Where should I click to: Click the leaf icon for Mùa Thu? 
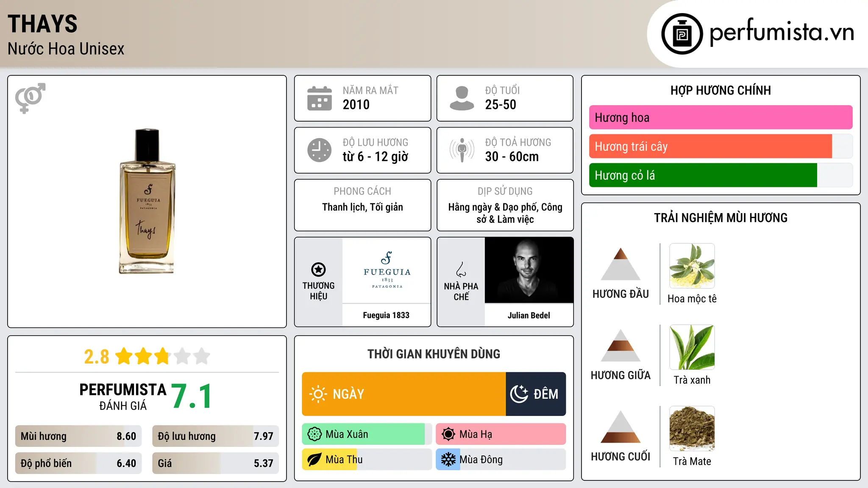tap(314, 460)
